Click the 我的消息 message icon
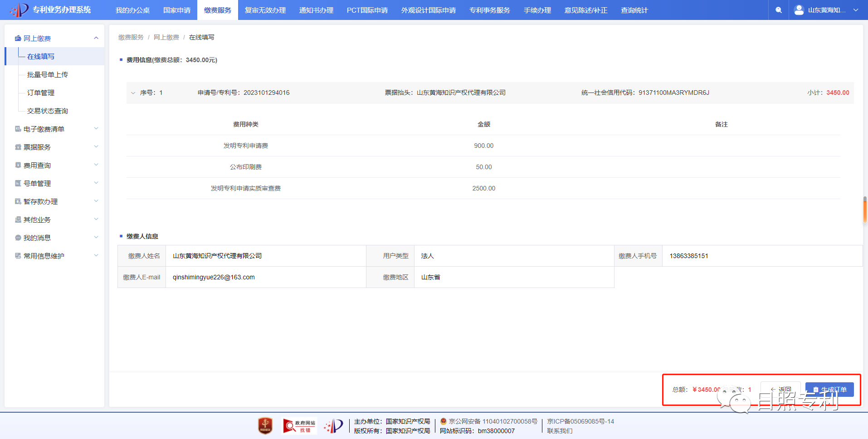The image size is (868, 439). coord(18,238)
